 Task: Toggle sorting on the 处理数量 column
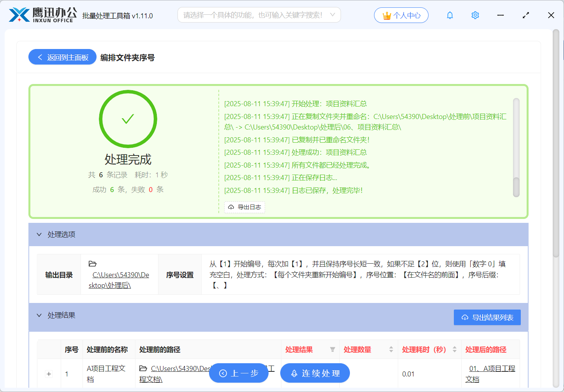(391, 350)
